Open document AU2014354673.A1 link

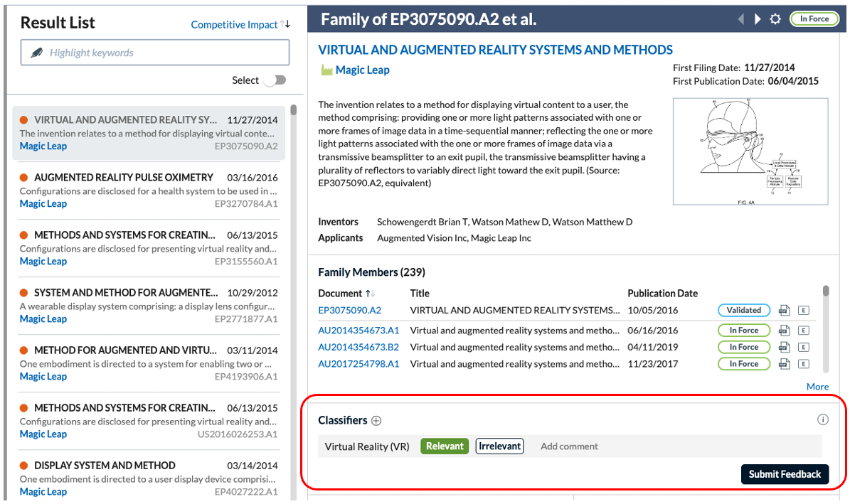(358, 331)
